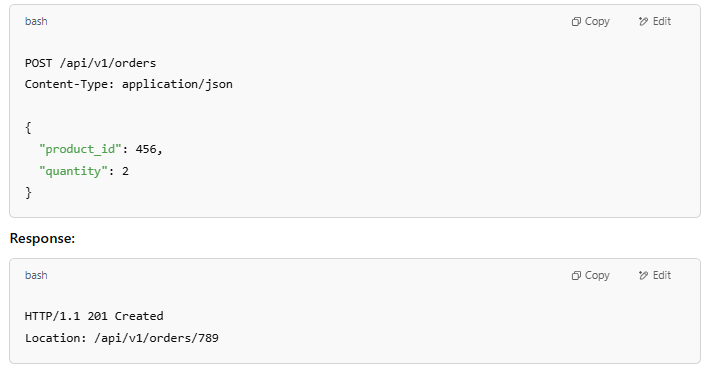
Task: Click the opening curly brace of the JSON
Action: 28,128
